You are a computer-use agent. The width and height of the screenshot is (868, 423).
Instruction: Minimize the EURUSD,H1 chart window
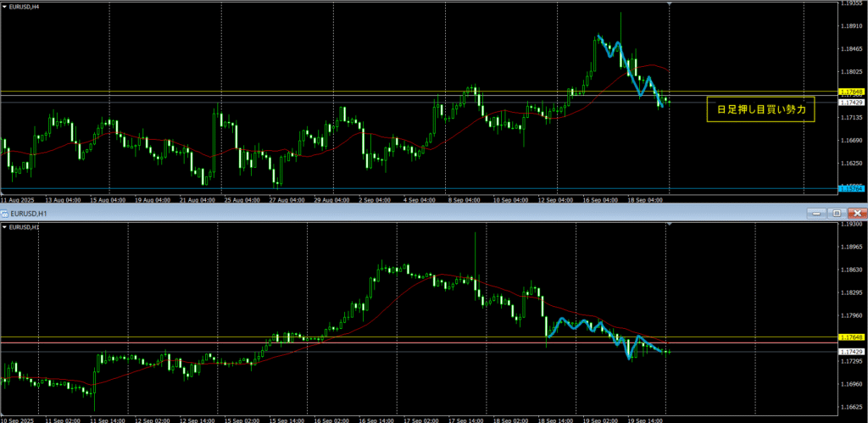tap(816, 213)
